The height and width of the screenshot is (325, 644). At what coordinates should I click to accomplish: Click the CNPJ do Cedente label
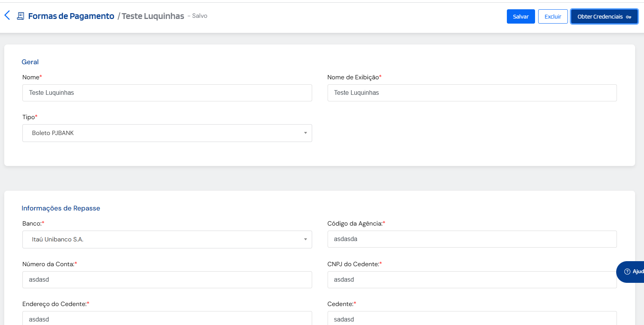[x=354, y=264]
